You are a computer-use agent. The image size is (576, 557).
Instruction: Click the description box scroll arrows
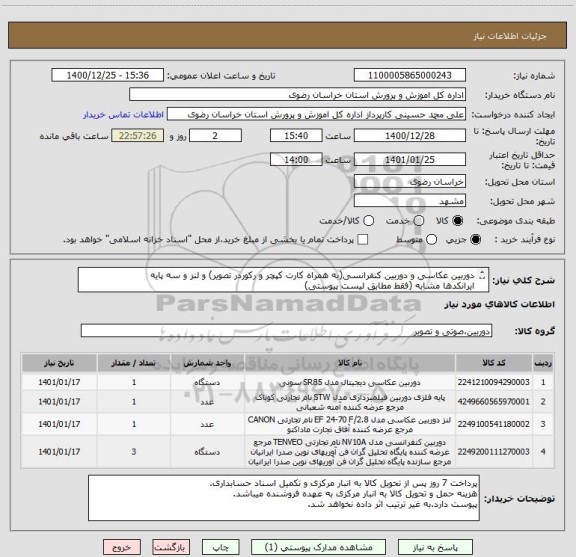coord(482,275)
